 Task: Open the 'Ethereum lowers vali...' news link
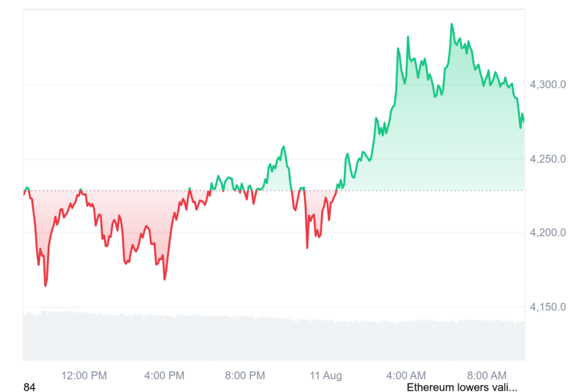pos(462,387)
